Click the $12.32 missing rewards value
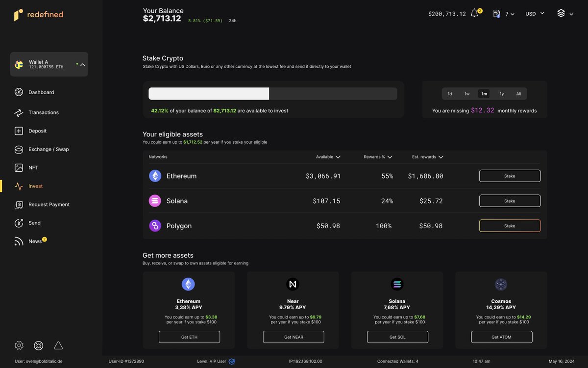The height and width of the screenshot is (368, 588). (483, 110)
